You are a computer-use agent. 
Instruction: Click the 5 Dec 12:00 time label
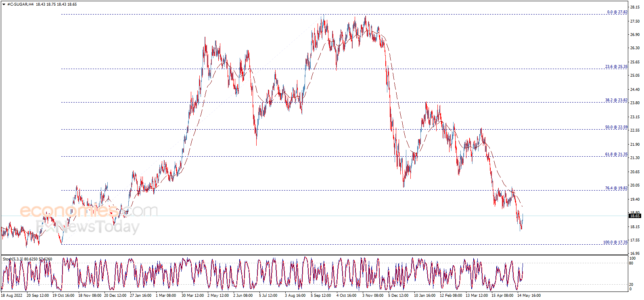coord(399,295)
